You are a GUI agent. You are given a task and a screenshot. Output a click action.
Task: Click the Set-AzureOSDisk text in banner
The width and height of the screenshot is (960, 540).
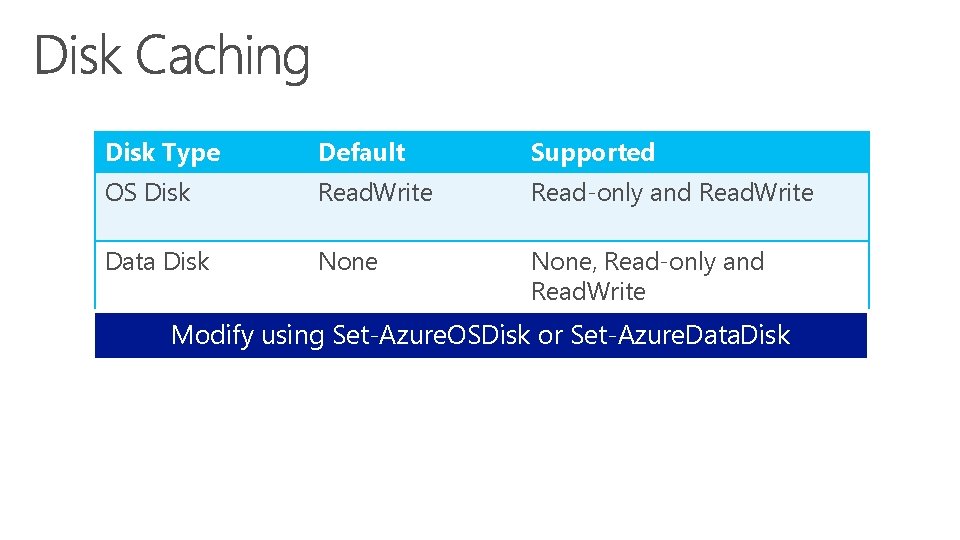(x=432, y=335)
